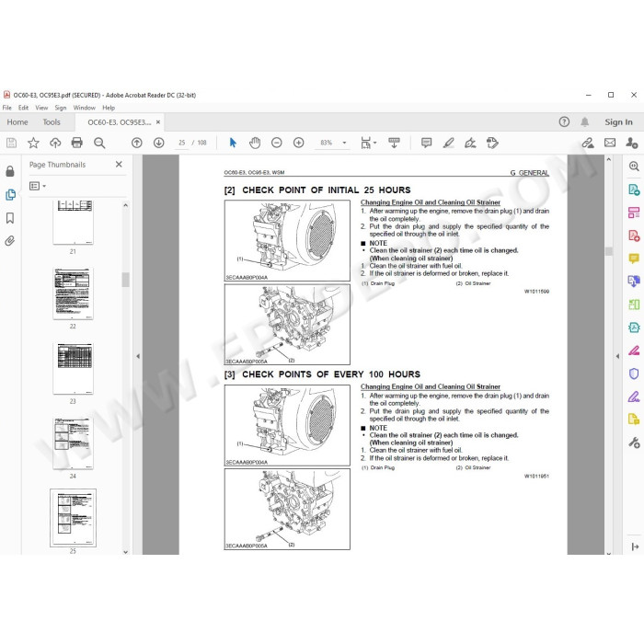Select page 23 thumbnail
This screenshot has width=644, height=644.
tap(73, 368)
